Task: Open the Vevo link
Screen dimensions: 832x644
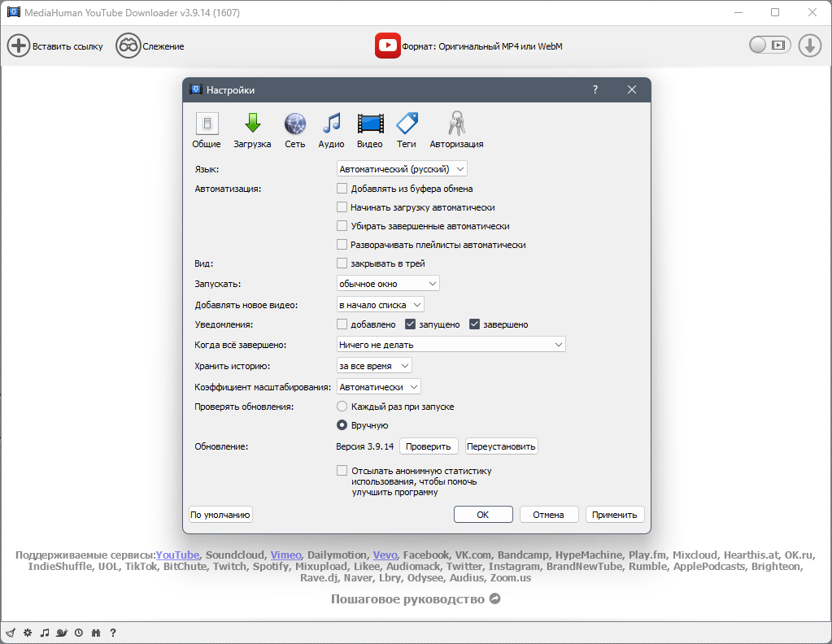Action: 386,555
